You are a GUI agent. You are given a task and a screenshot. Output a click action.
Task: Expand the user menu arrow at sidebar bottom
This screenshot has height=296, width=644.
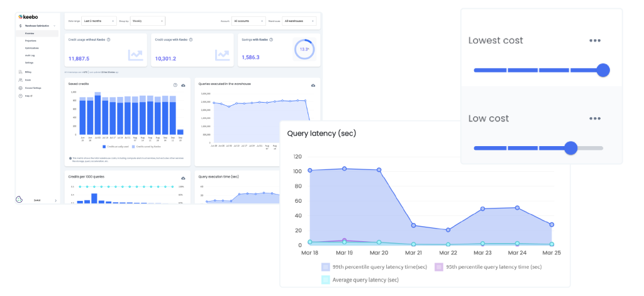[55, 201]
